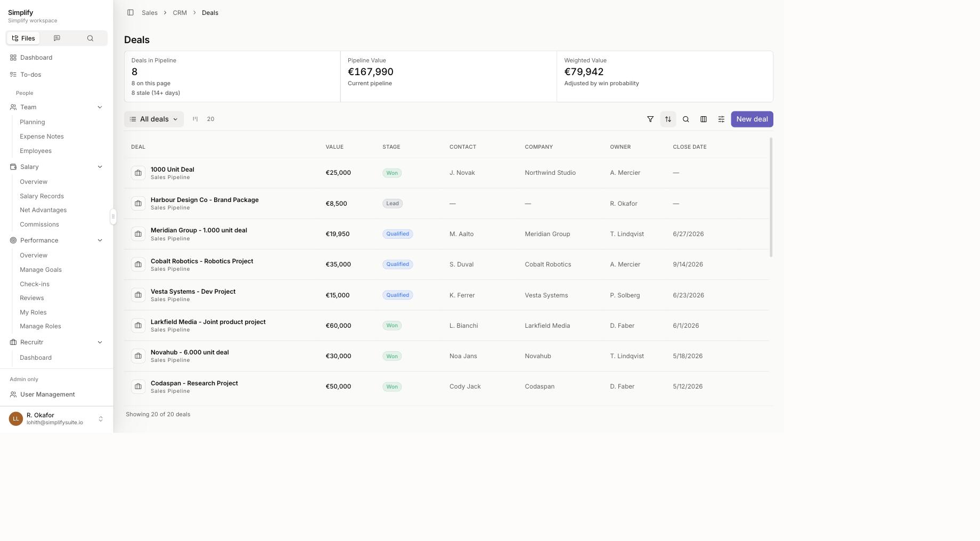This screenshot has height=541, width=980.
Task: Click the briefcase icon of Harbour Design Co
Action: pyautogui.click(x=138, y=204)
